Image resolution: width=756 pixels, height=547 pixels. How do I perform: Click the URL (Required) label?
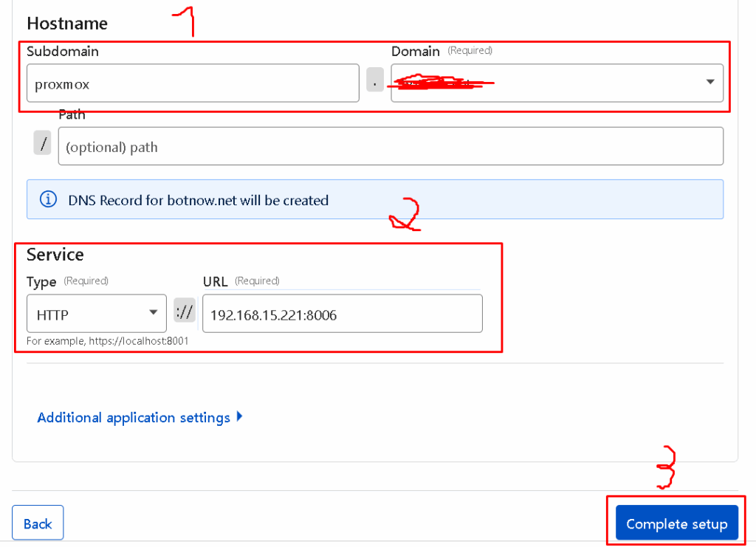[x=241, y=281]
